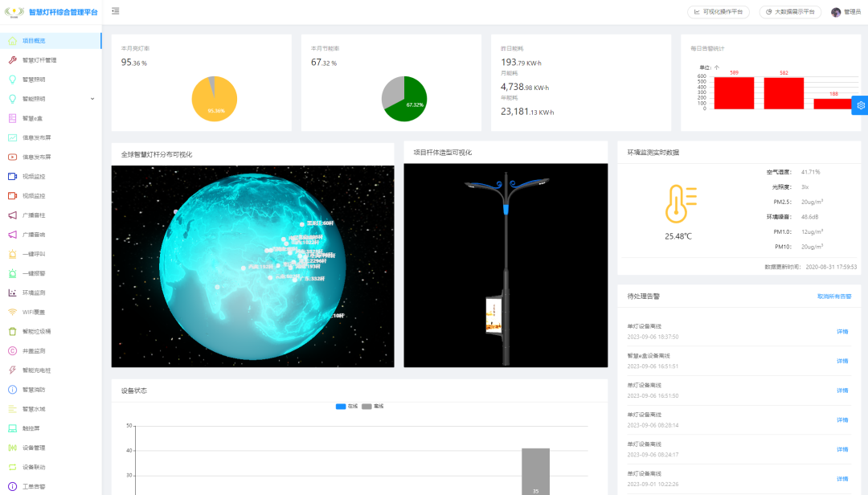Image resolution: width=868 pixels, height=495 pixels.
Task: Click the 2020-08-31 17:59:53 update time
Action: (831, 267)
